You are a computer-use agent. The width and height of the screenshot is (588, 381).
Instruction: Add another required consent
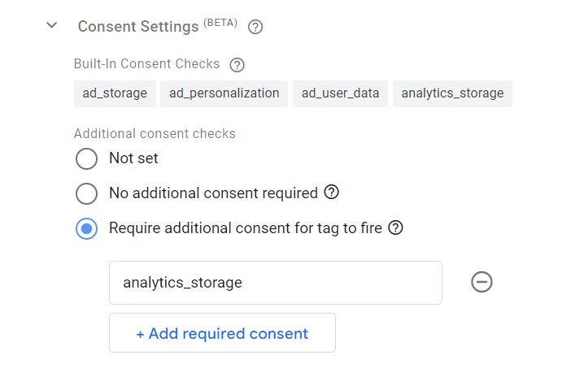[222, 333]
